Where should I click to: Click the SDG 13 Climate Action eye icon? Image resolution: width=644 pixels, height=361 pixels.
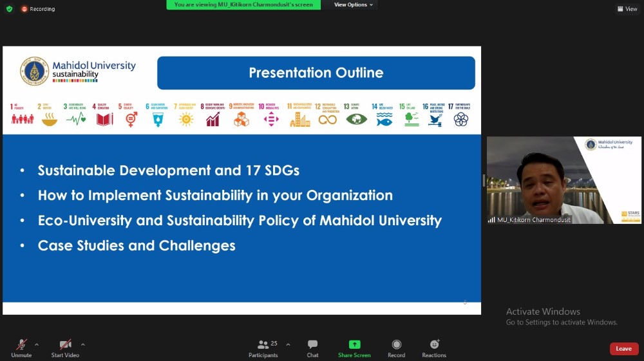(x=357, y=120)
